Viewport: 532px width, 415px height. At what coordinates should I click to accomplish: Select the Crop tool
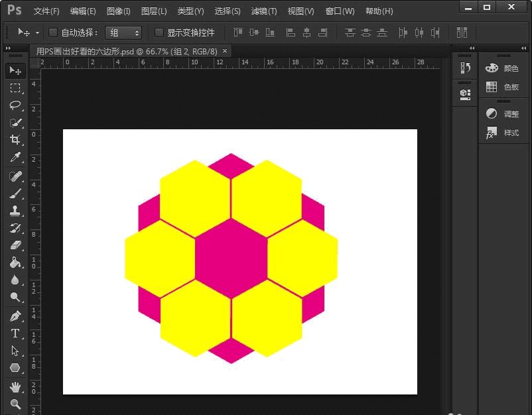pyautogui.click(x=15, y=140)
